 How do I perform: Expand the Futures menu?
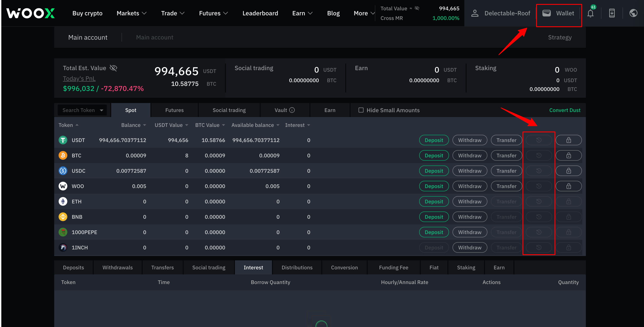pos(213,13)
